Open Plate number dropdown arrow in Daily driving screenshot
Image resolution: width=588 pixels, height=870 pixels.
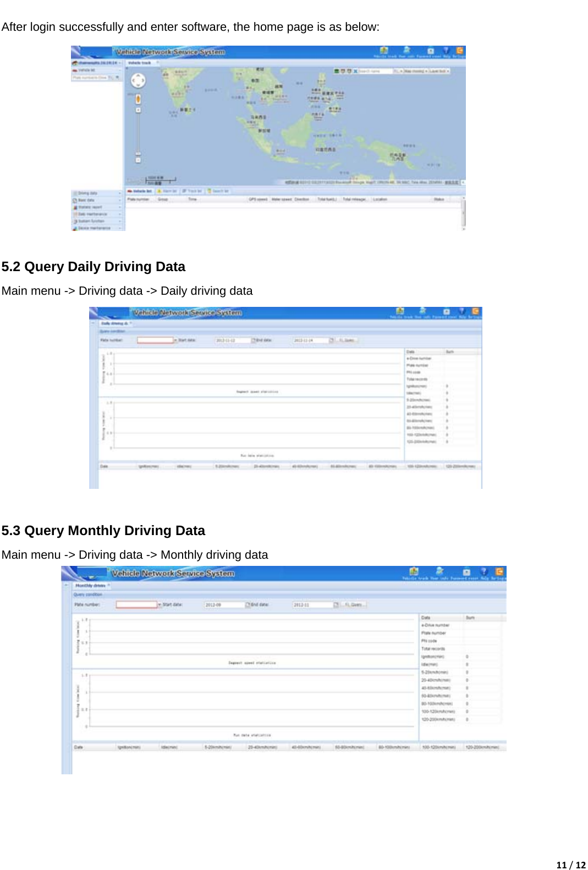point(175,340)
